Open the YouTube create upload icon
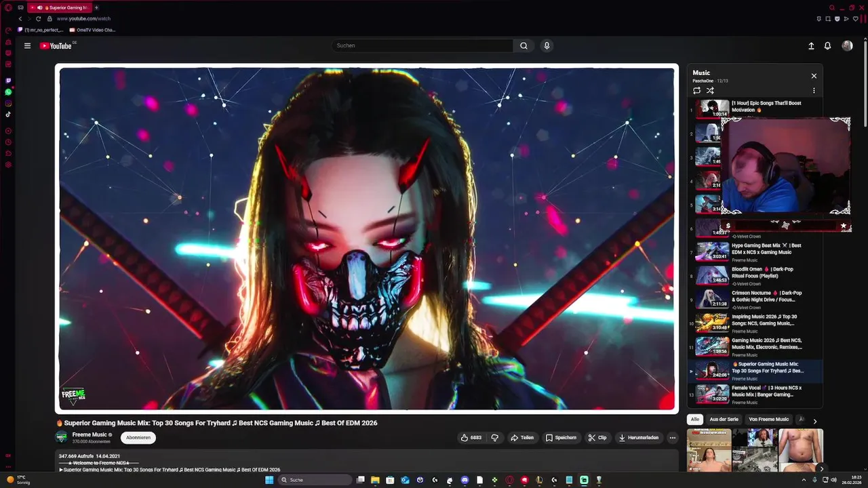Viewport: 868px width, 488px height. coord(811,45)
